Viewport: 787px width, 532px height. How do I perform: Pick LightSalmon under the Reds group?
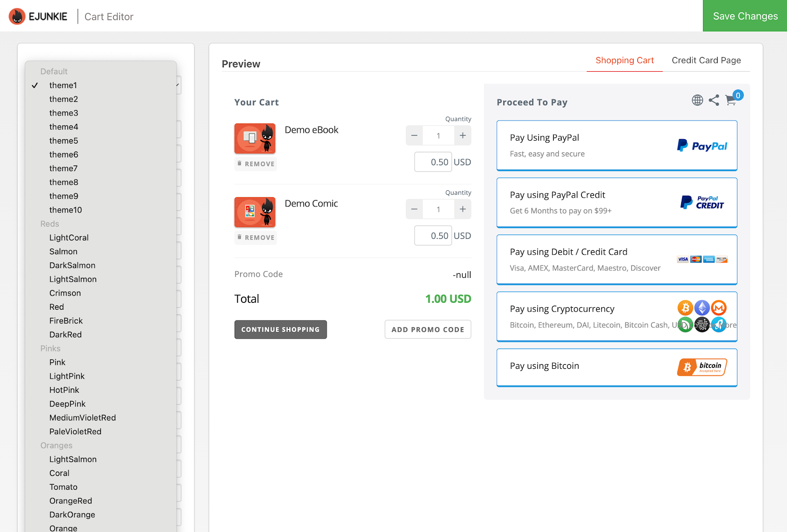coord(101,279)
